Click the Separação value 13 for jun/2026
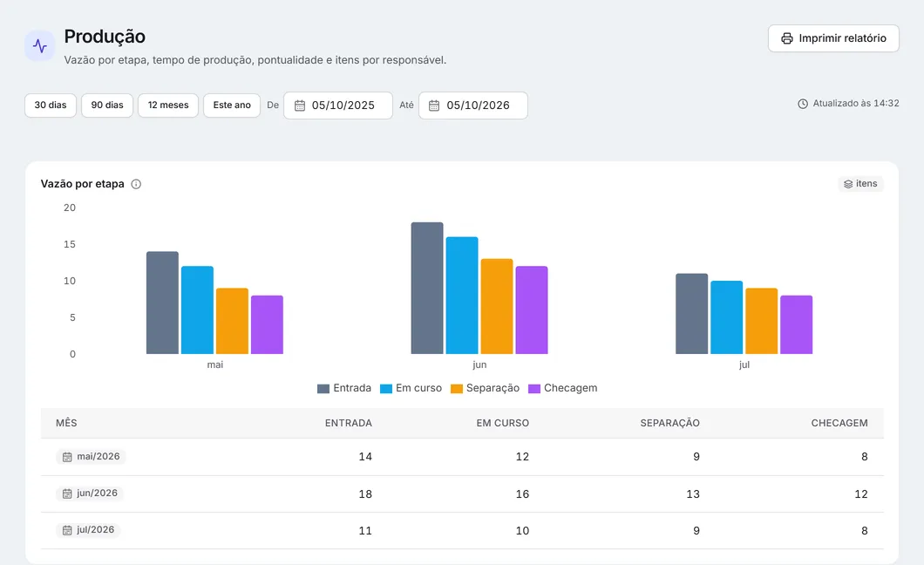This screenshot has width=924, height=565. point(693,494)
